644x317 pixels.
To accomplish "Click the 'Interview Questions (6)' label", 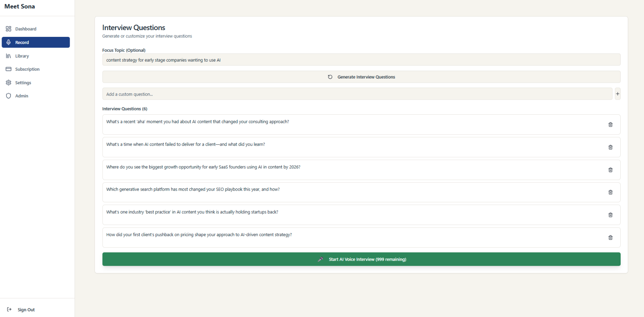I will pos(125,109).
